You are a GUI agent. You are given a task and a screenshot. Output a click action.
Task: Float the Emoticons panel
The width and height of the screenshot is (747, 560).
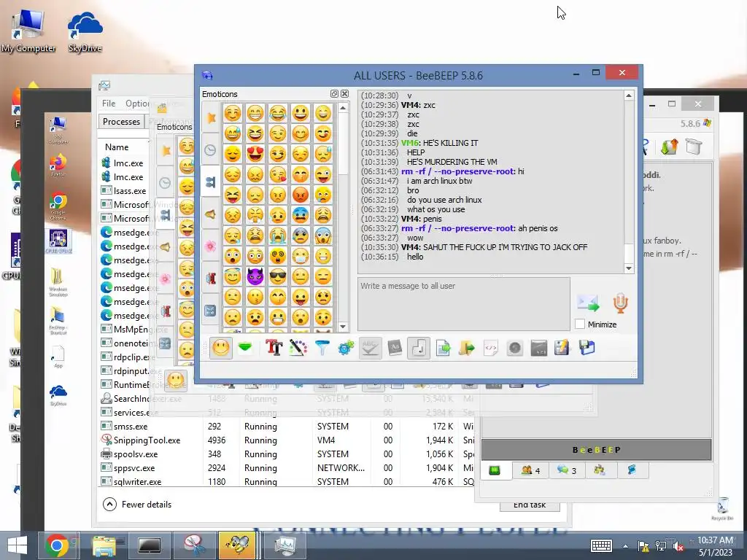[334, 94]
